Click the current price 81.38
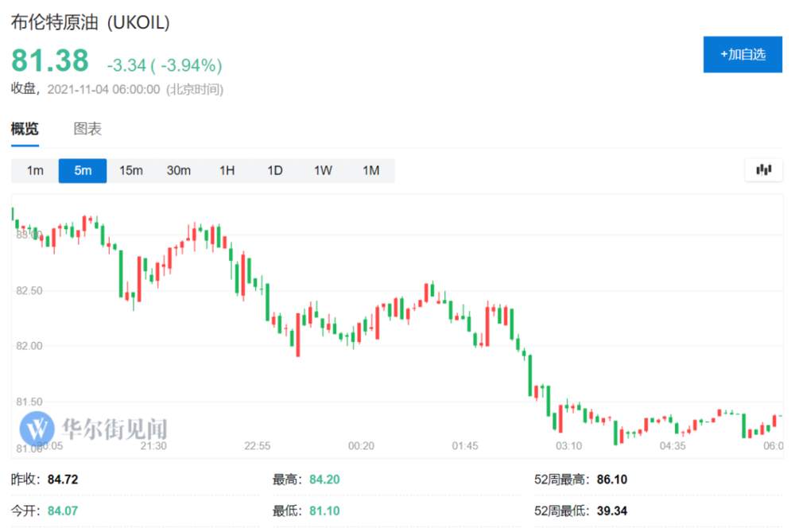The width and height of the screenshot is (795, 532). (x=49, y=60)
